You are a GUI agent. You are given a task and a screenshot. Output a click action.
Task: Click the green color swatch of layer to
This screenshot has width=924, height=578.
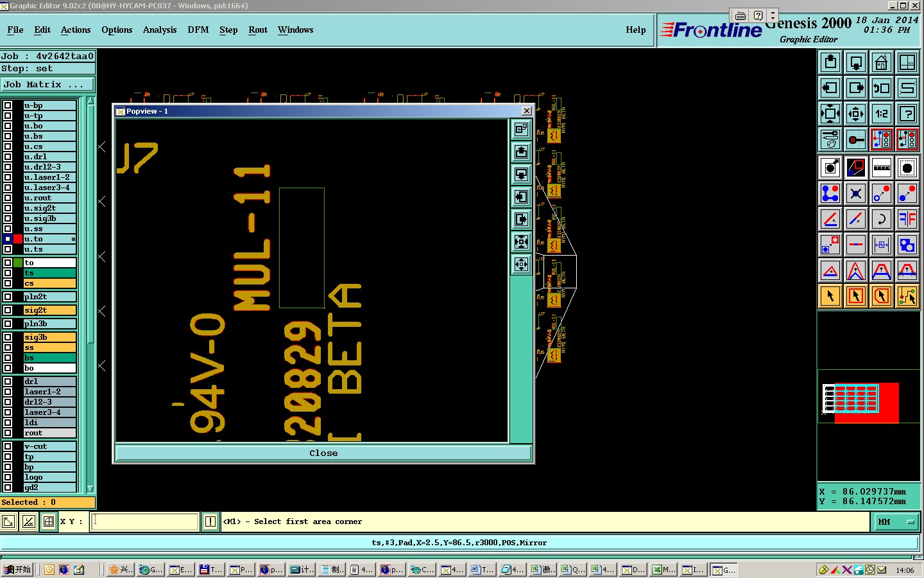pyautogui.click(x=18, y=263)
